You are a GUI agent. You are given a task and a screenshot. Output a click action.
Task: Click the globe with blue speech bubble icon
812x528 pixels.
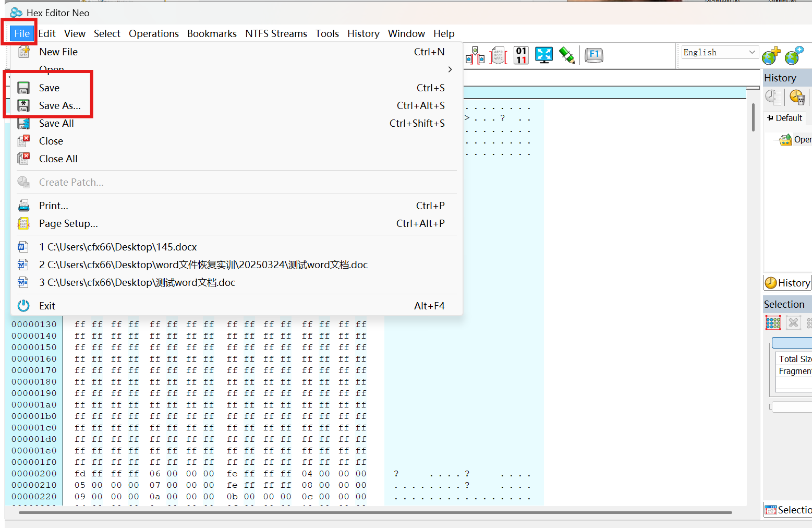click(x=794, y=55)
